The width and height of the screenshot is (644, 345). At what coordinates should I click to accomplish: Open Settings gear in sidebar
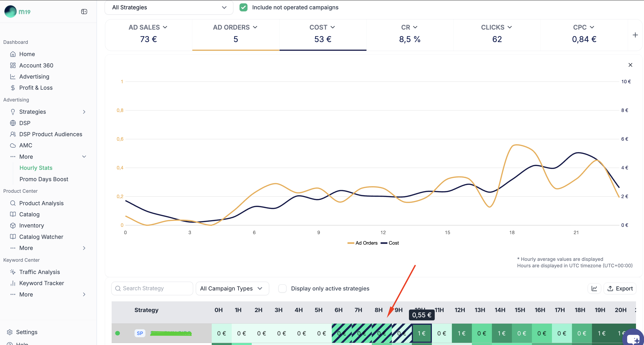[10, 332]
